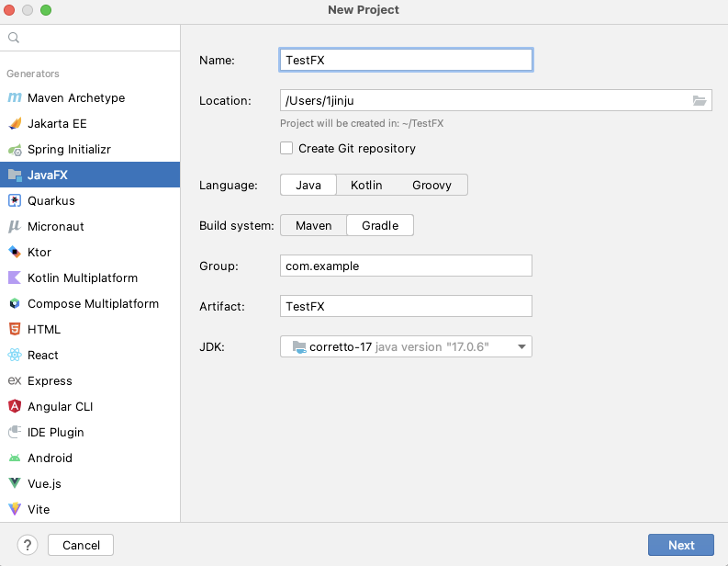The width and height of the screenshot is (728, 566).
Task: Select the Jakarta EE generator icon
Action: [x=15, y=124]
